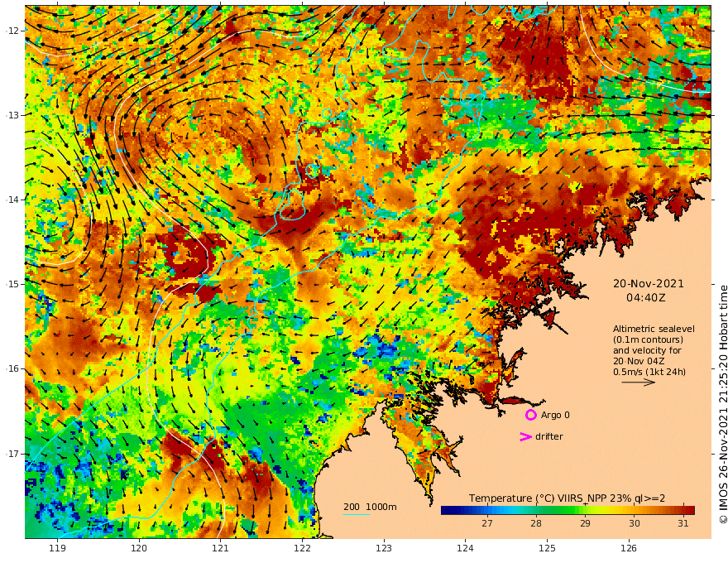
Task: Click the 31 label on temperature scale
Action: (x=683, y=523)
